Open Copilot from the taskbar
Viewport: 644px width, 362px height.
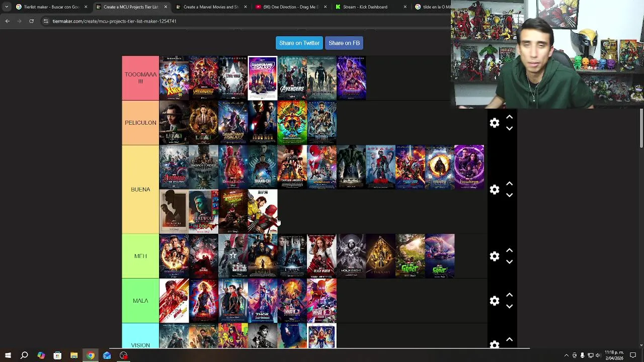tap(41, 355)
